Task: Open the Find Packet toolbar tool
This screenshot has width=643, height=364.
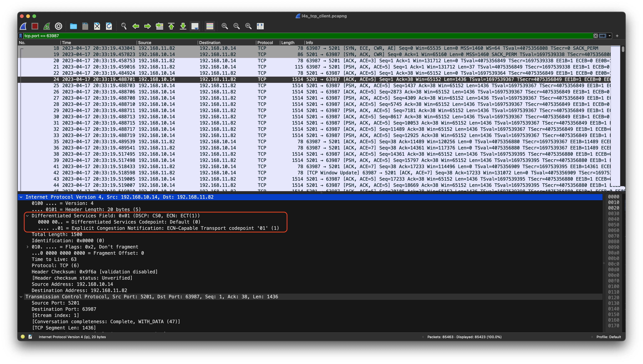Action: (x=123, y=26)
